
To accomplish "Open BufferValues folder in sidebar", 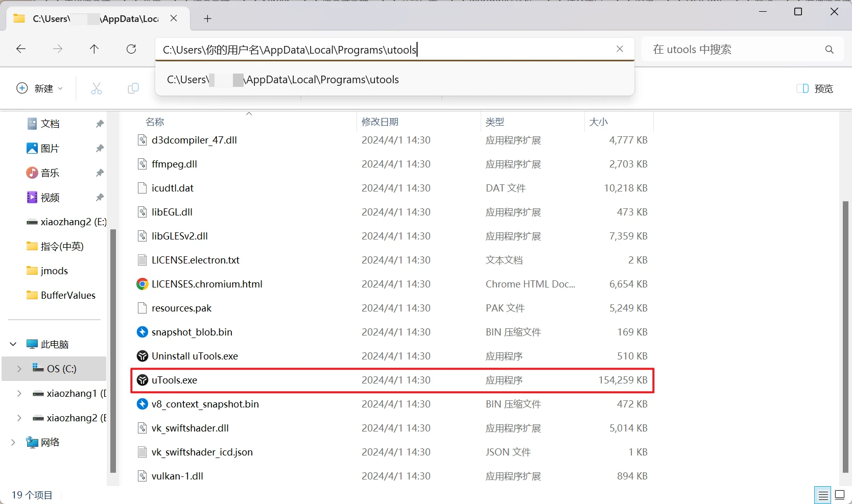I will click(x=61, y=295).
